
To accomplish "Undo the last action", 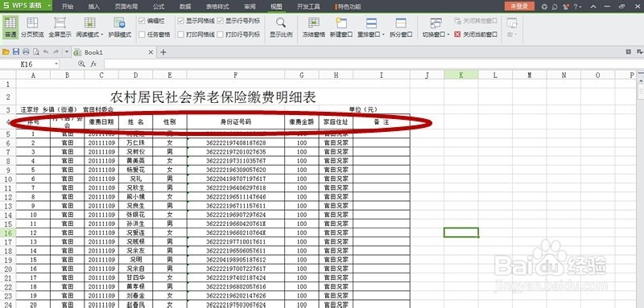I will coord(46,51).
